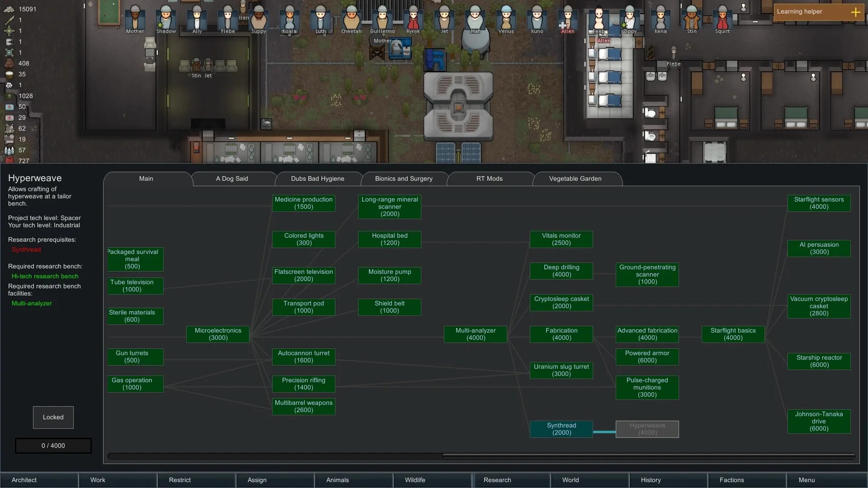Viewport: 868px width, 488px height.
Task: Click colonist Koala's portrait icon
Action: coord(289,19)
